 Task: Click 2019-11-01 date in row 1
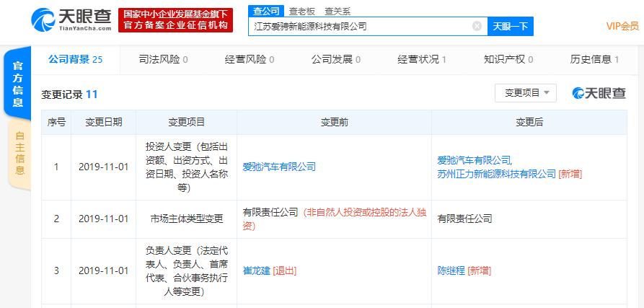click(104, 167)
